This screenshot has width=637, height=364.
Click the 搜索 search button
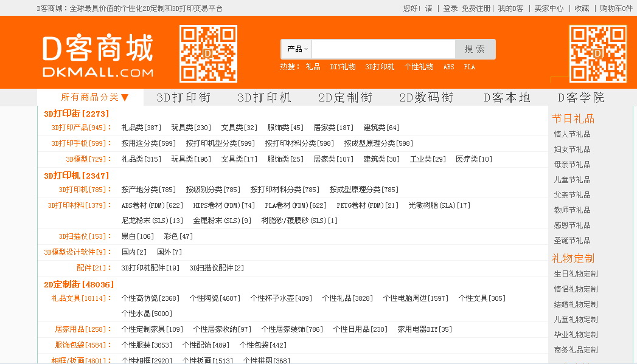pos(475,49)
